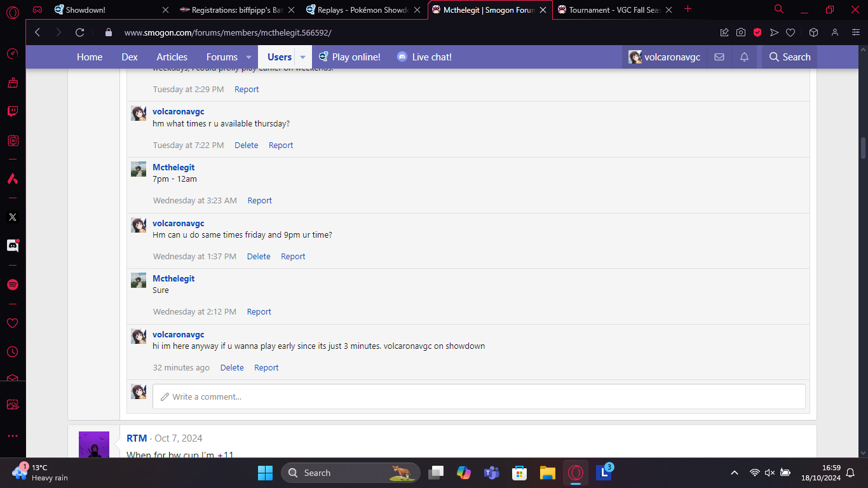868x488 pixels.
Task: Click the Search button in forum header
Action: tap(789, 57)
